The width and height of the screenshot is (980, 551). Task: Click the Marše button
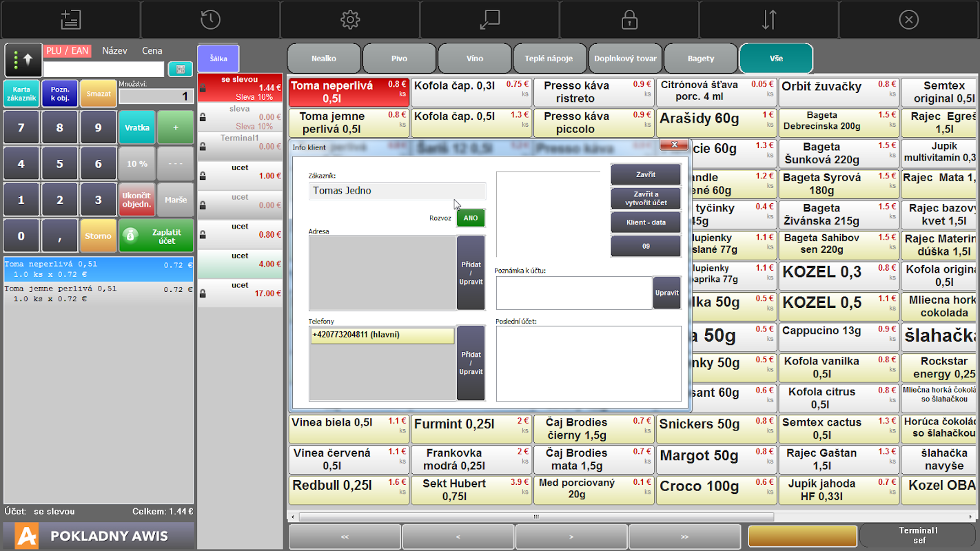[176, 200]
